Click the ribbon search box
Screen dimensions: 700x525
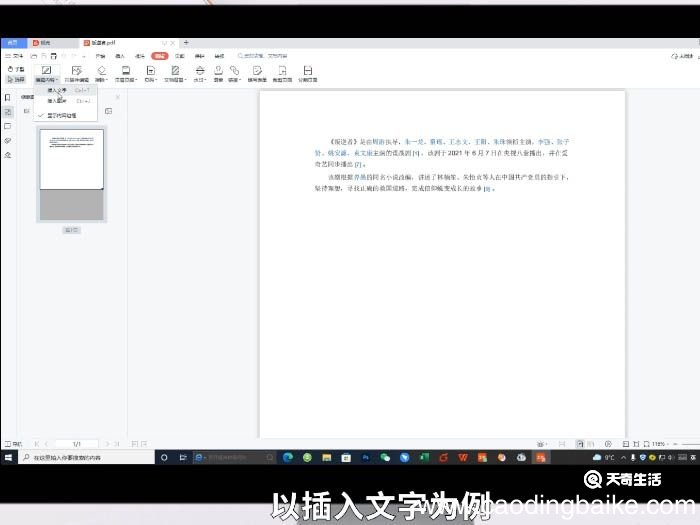point(262,56)
